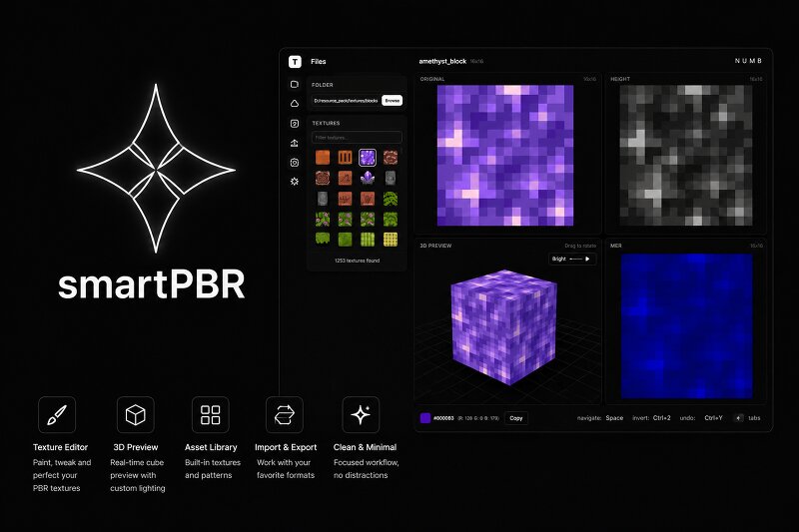Click the Clean & Minimal sparkle icon
The image size is (799, 532).
361,415
